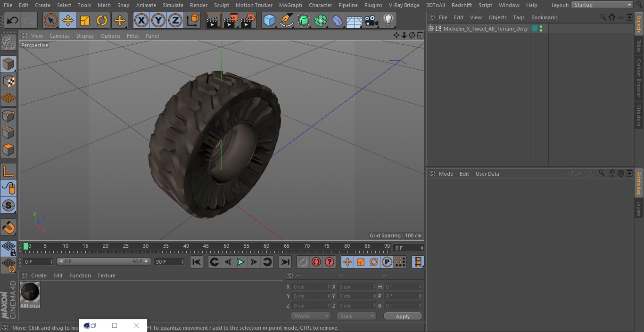Toggle the X axis lock
Image resolution: width=644 pixels, height=332 pixels.
[141, 21]
